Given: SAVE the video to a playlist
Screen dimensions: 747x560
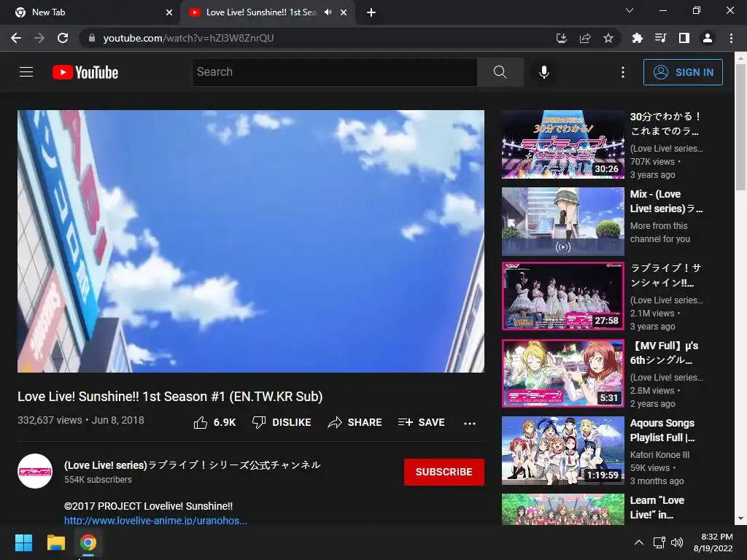Looking at the screenshot, I should [x=421, y=422].
